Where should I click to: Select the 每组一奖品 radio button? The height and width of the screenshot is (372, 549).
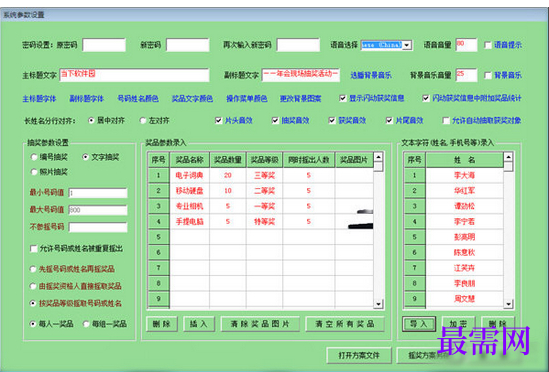[86, 324]
